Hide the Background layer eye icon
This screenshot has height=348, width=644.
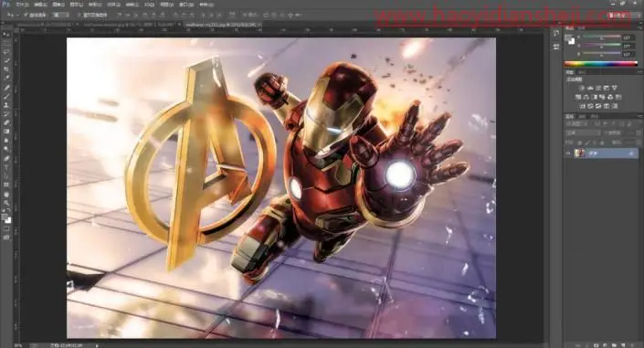(569, 153)
